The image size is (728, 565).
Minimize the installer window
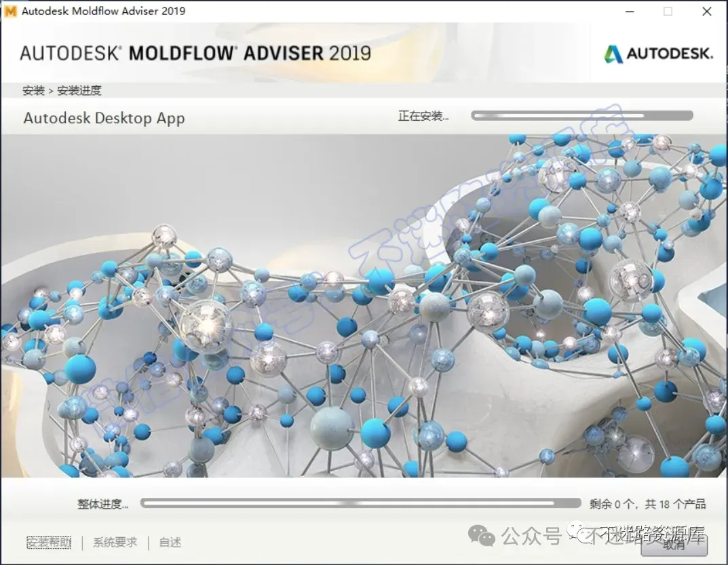630,12
